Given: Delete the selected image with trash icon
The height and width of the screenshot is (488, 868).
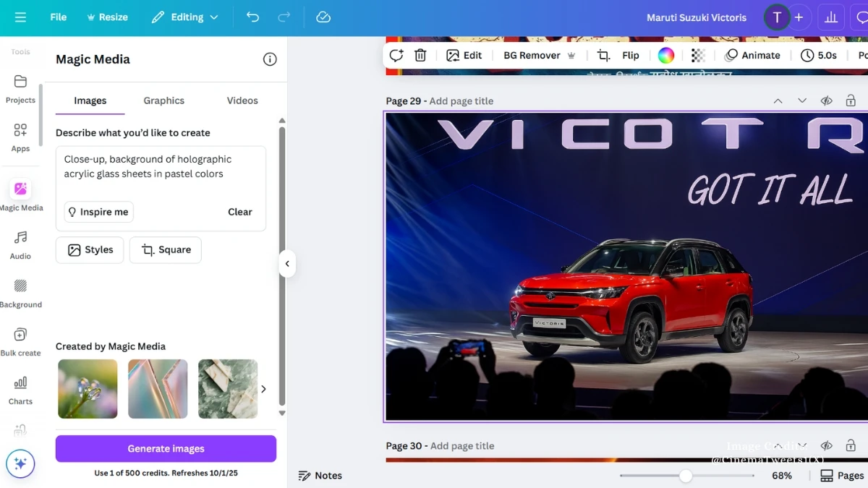Looking at the screenshot, I should coord(420,55).
